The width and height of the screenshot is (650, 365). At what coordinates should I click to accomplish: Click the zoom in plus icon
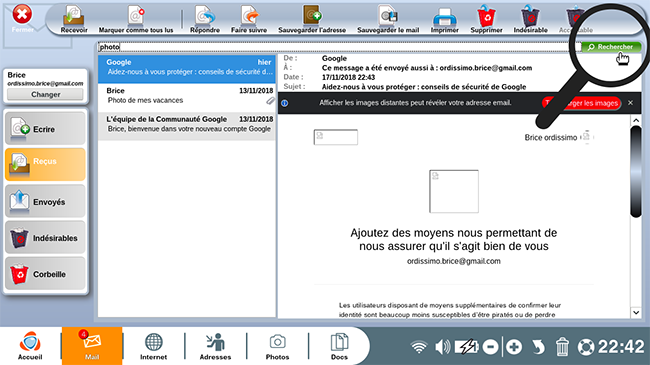click(x=514, y=347)
